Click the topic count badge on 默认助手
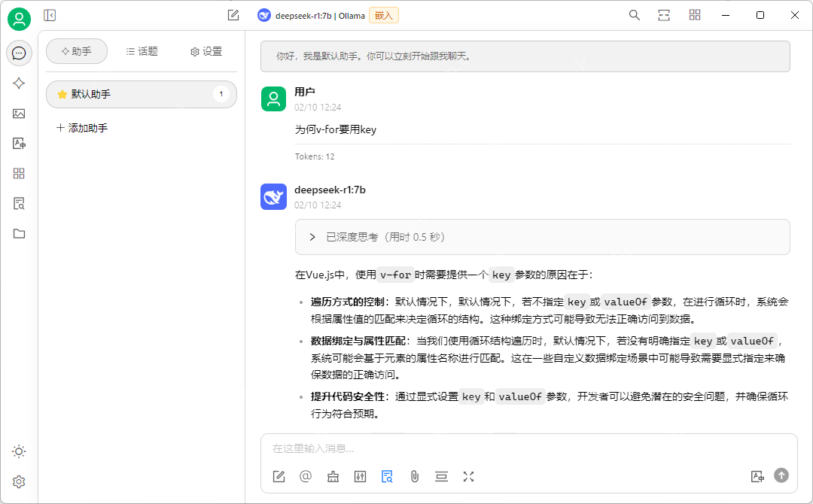Screen dimensions: 813x504 (221, 94)
